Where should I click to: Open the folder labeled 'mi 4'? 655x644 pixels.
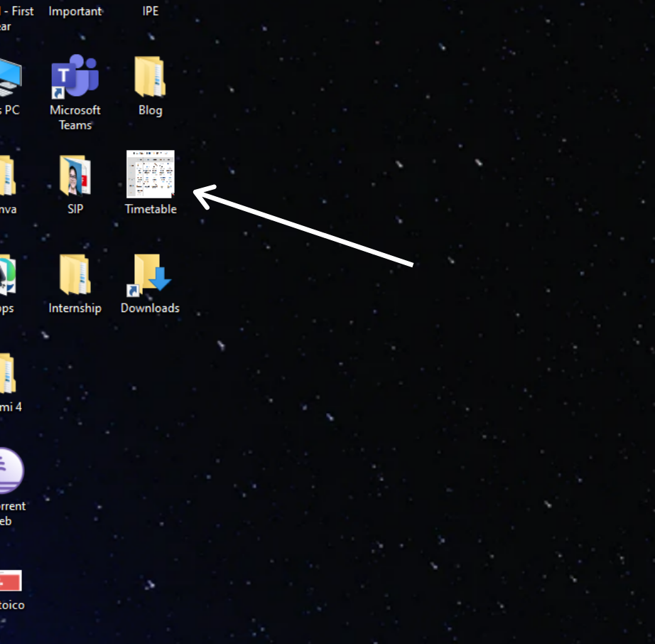pyautogui.click(x=6, y=373)
